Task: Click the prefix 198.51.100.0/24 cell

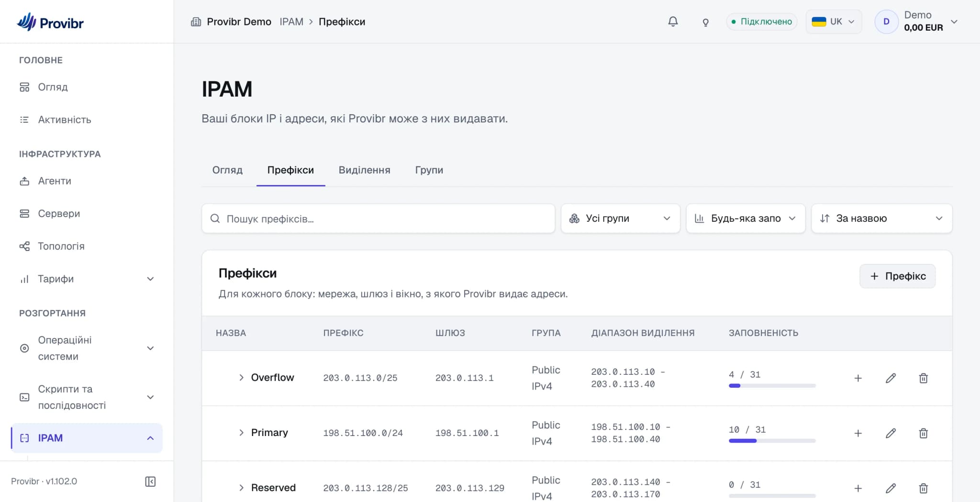Action: (x=363, y=433)
